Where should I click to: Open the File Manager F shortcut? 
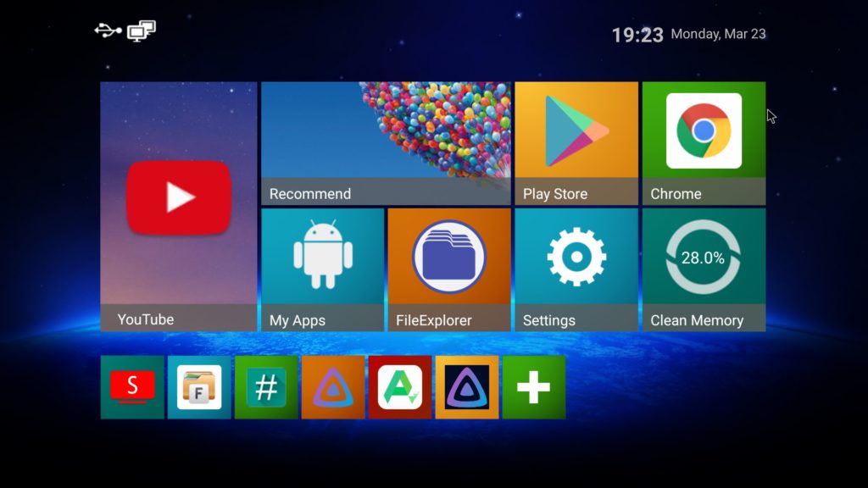pyautogui.click(x=199, y=387)
